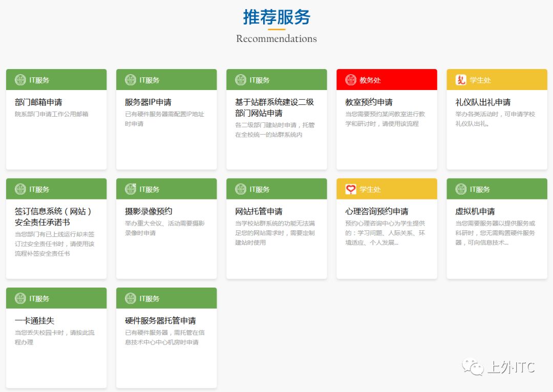Open the 教室预约申请 service
The image size is (553, 392).
tap(387, 118)
